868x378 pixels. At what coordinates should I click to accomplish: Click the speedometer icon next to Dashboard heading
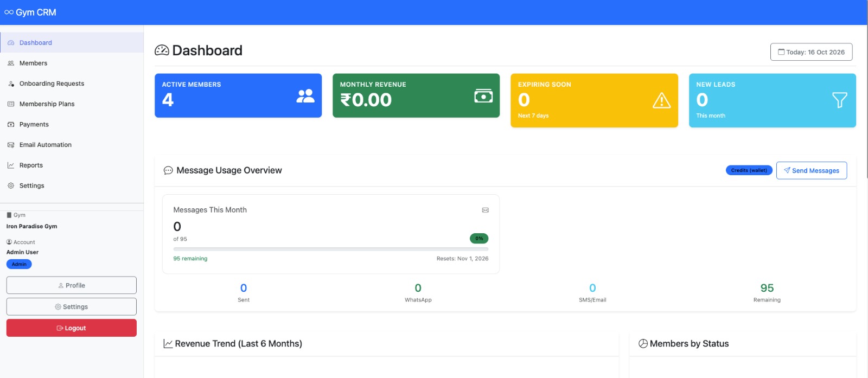(162, 50)
